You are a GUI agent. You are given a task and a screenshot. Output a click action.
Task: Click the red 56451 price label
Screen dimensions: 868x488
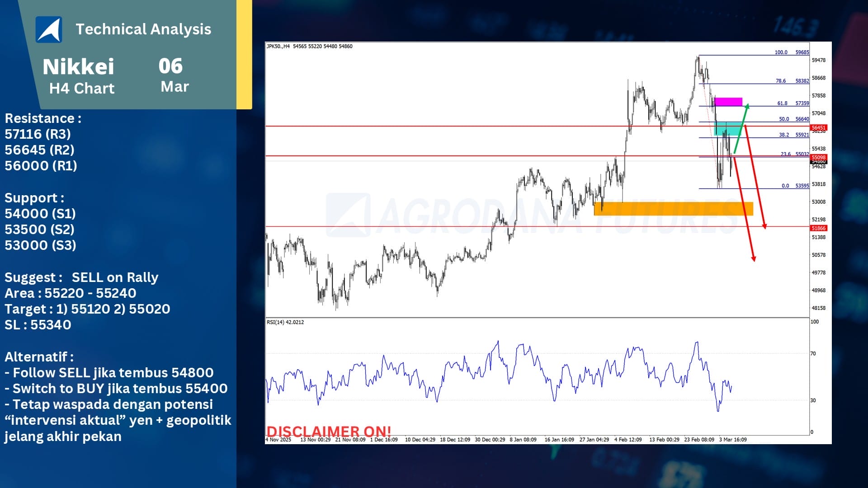tap(818, 128)
